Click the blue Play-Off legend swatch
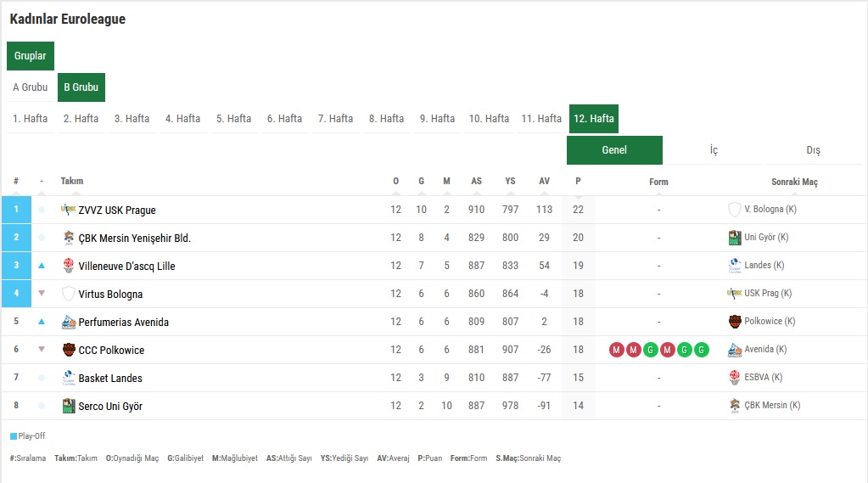Image resolution: width=868 pixels, height=483 pixels. pos(14,436)
